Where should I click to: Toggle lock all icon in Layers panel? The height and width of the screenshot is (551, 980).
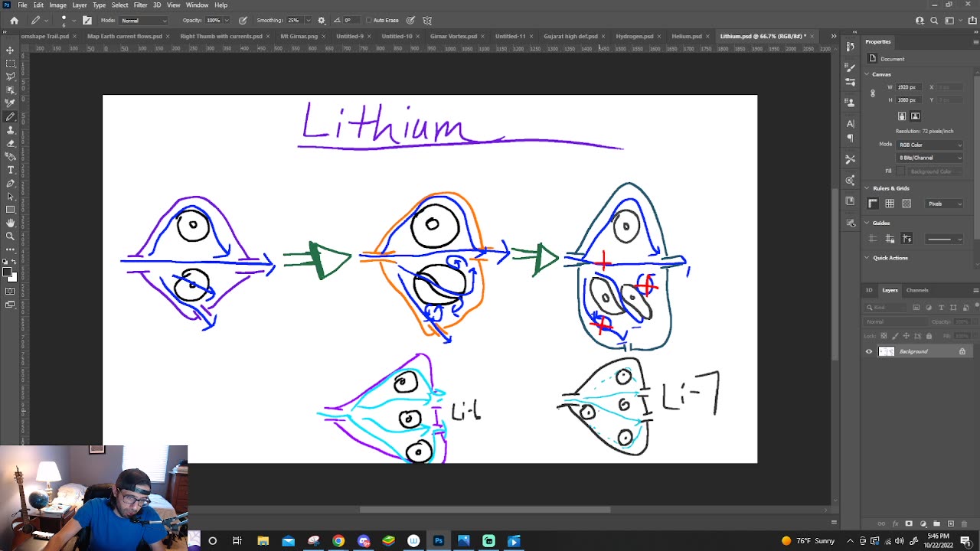[929, 336]
